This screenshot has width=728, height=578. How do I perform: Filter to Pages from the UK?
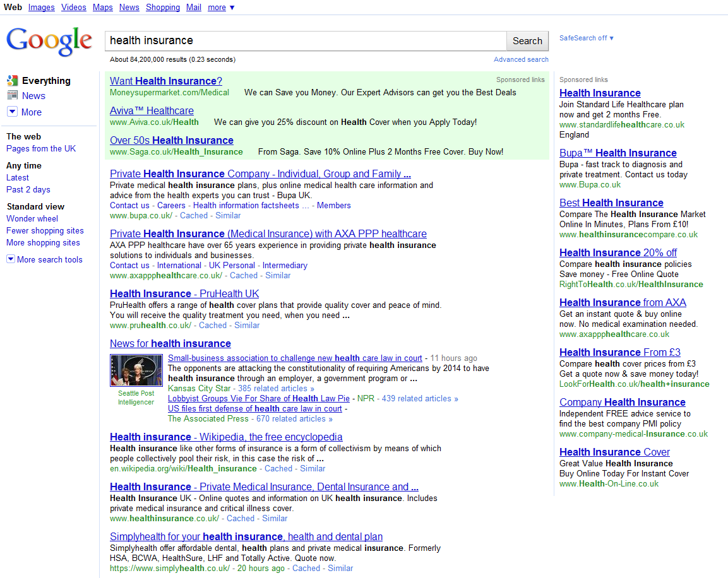click(x=41, y=149)
